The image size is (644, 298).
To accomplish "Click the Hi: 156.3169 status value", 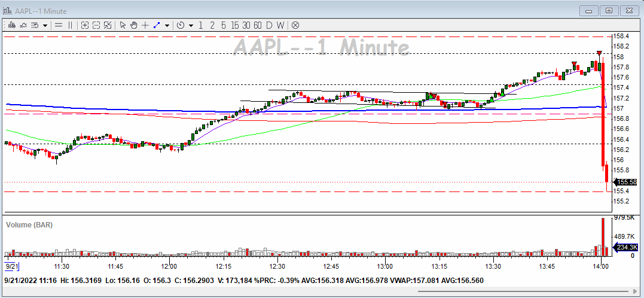I will pos(80,280).
